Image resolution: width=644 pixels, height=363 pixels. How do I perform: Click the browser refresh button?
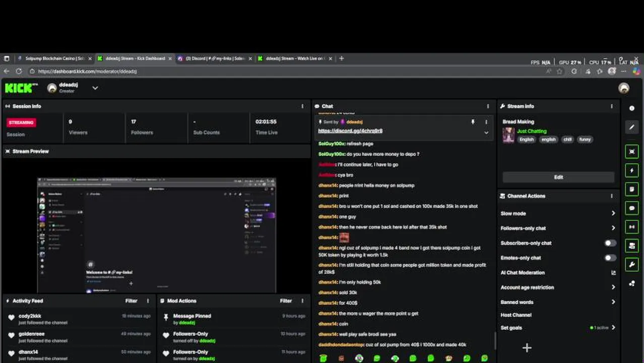pos(19,72)
